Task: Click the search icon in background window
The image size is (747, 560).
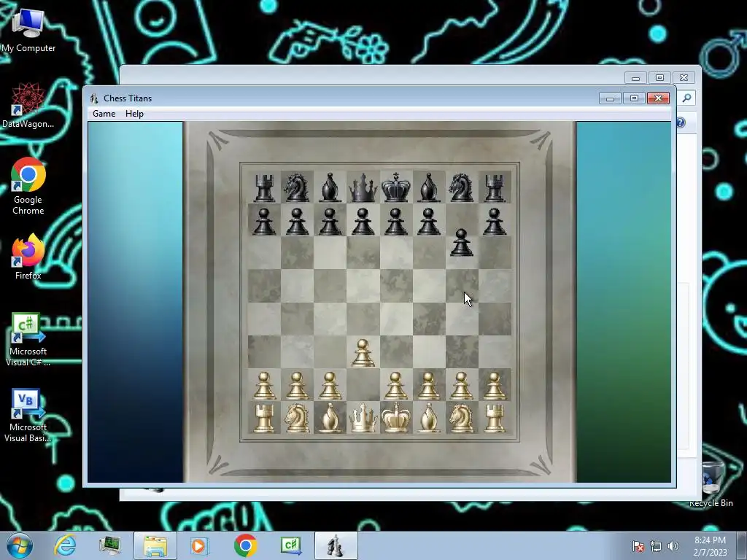Action: coord(687,98)
